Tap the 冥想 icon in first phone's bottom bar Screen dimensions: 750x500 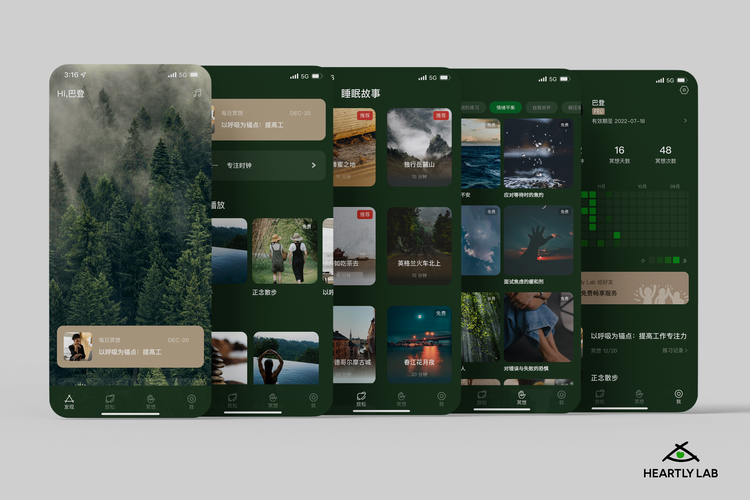(151, 401)
